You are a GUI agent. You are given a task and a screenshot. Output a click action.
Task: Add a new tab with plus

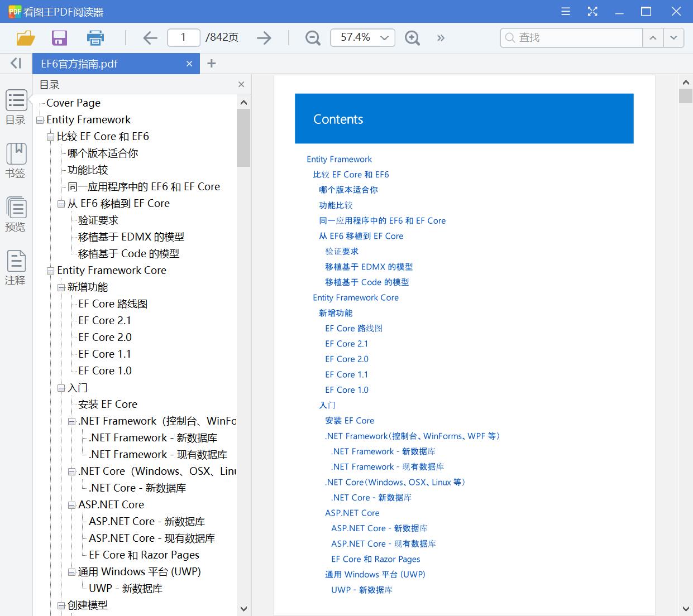pyautogui.click(x=211, y=64)
